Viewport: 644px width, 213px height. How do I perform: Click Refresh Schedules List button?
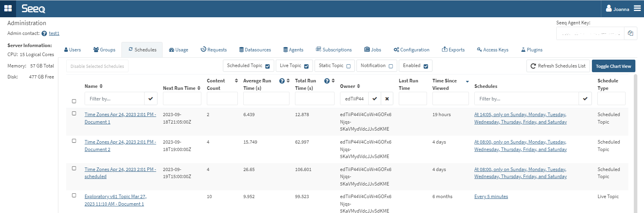click(558, 66)
